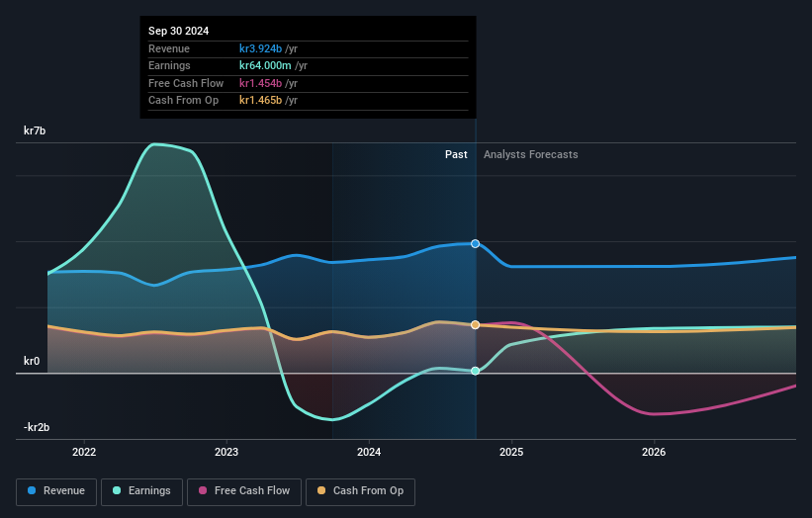Click the kr64.000m earnings value
Viewport: 812px width, 518px height.
tap(265, 65)
